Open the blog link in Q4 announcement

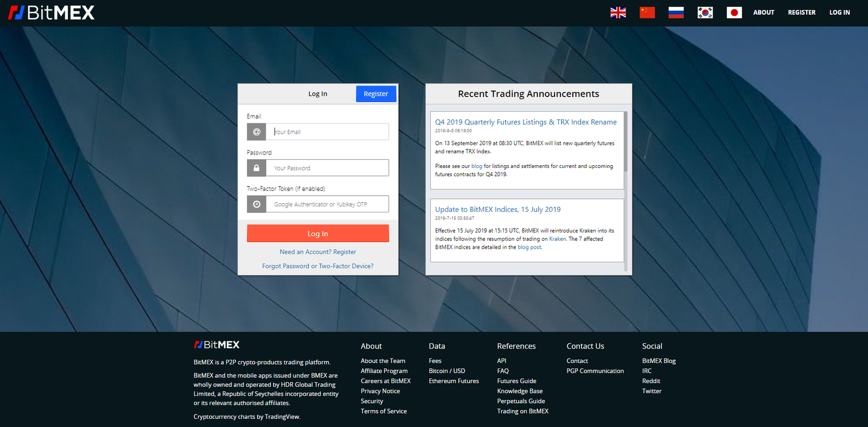[477, 166]
